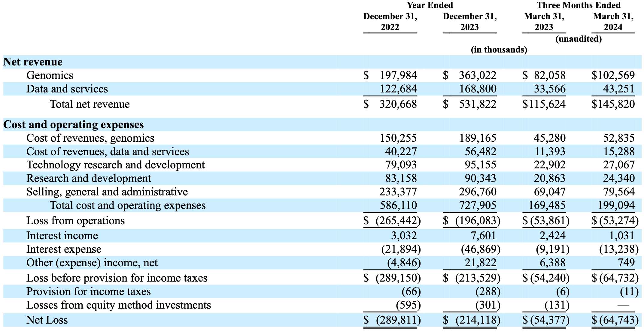This screenshot has width=644, height=332.
Task: Click the Net revenue section heading
Action: 33,62
